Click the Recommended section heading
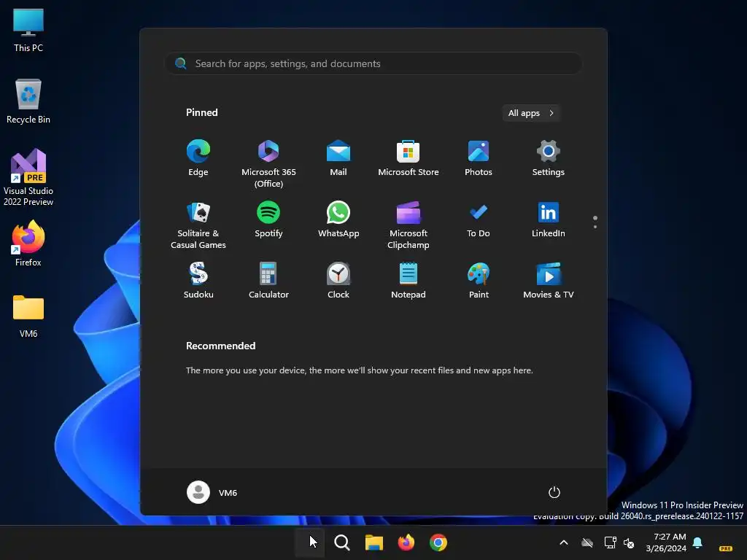Screen dimensions: 747x560 [220, 346]
